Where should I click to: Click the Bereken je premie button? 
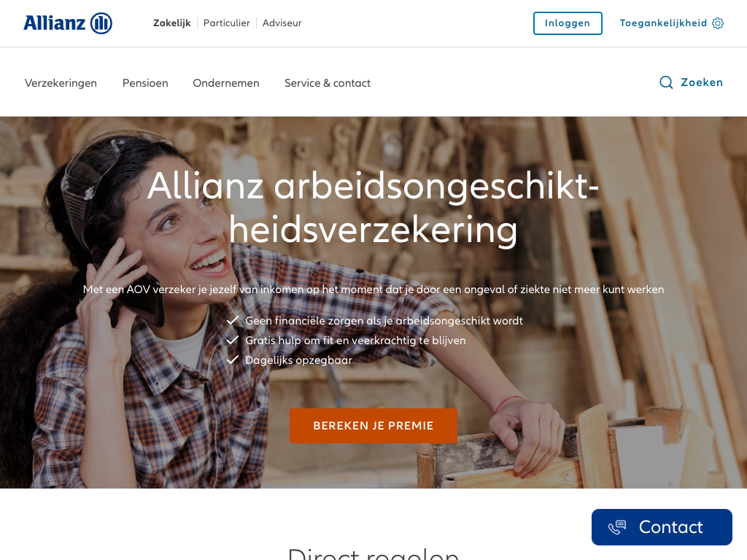tap(373, 426)
